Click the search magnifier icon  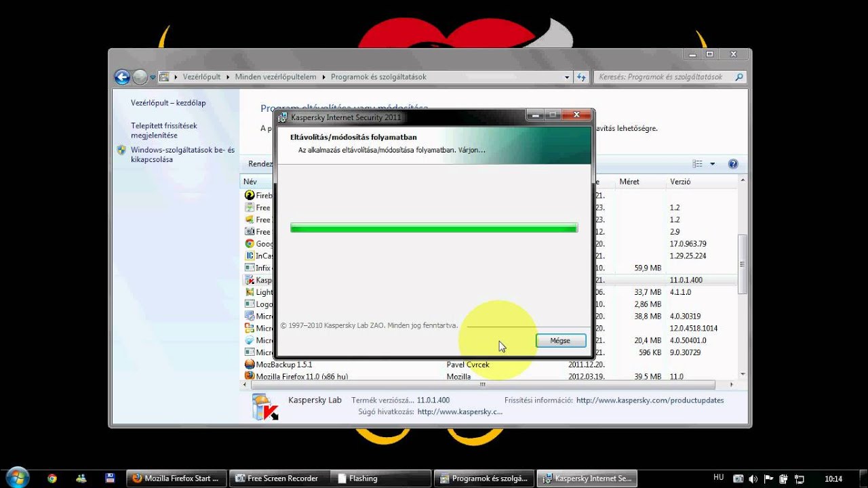pyautogui.click(x=739, y=77)
